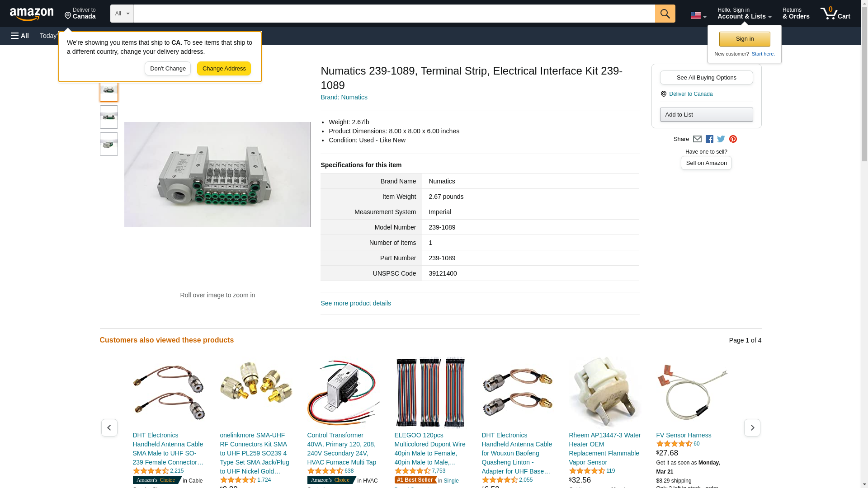Viewport: 868px width, 488px height.
Task: Click Deliver to Canada in header
Action: (x=80, y=14)
